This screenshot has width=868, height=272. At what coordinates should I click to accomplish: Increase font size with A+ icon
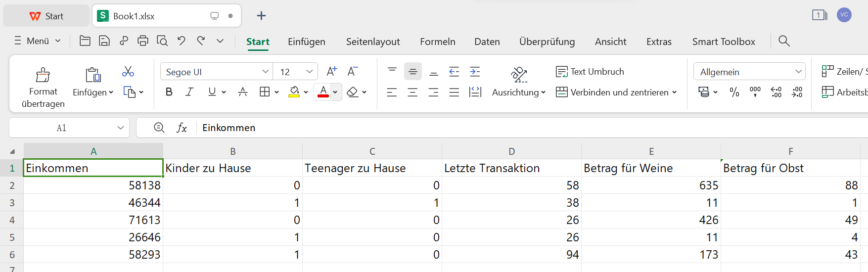pos(331,71)
